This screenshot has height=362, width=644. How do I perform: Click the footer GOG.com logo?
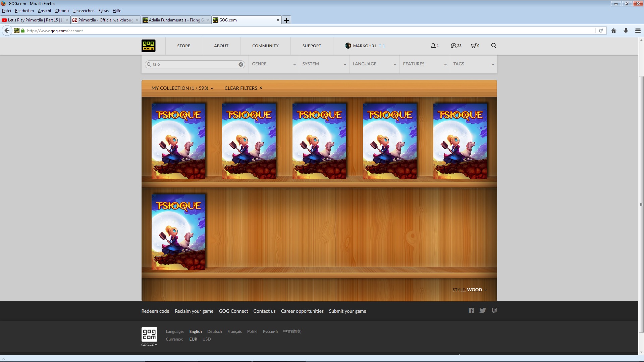point(149,337)
